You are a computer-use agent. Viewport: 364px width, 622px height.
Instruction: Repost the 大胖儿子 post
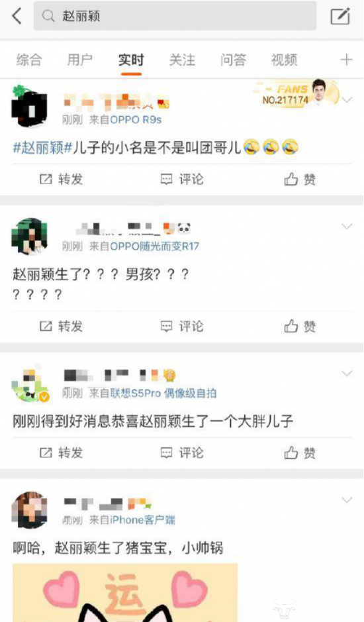point(61,452)
